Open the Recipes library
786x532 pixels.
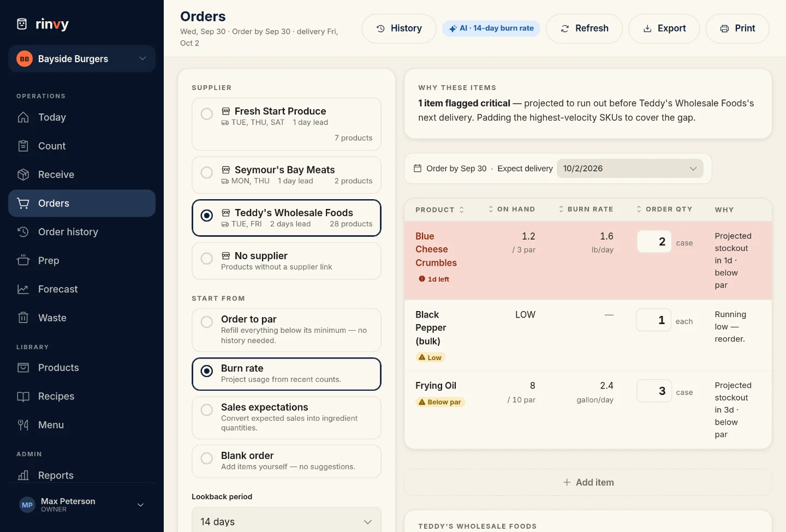(82, 396)
